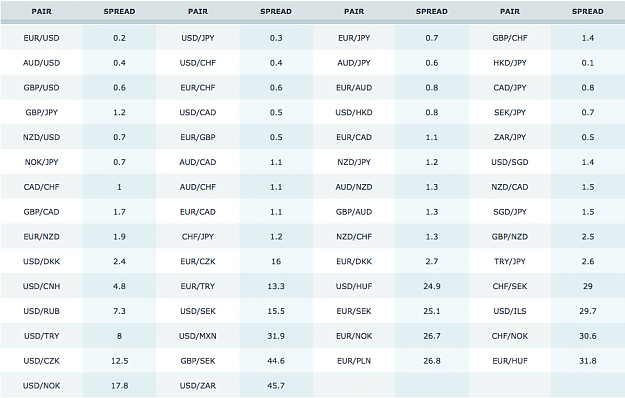Select the USD/RUB pair

[x=41, y=311]
